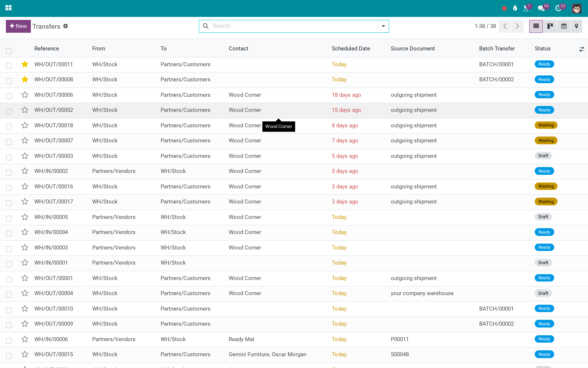Click '18 days ago' scheduled date
Viewport: 588px width, 368px height.
point(346,95)
